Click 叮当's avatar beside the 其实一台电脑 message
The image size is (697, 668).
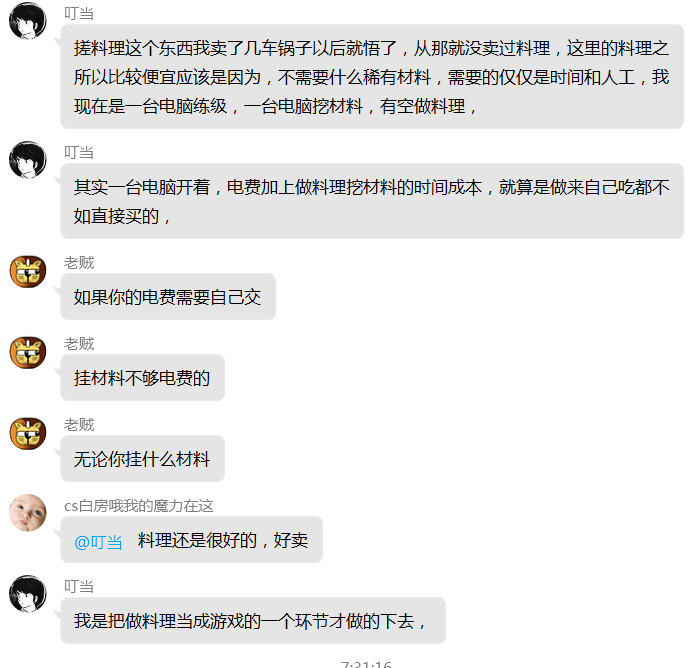(x=28, y=160)
